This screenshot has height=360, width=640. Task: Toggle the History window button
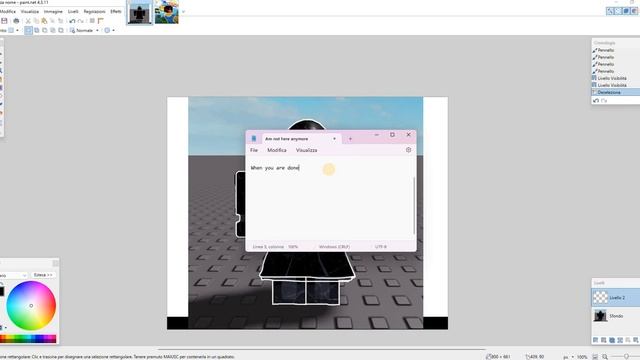pyautogui.click(x=618, y=11)
